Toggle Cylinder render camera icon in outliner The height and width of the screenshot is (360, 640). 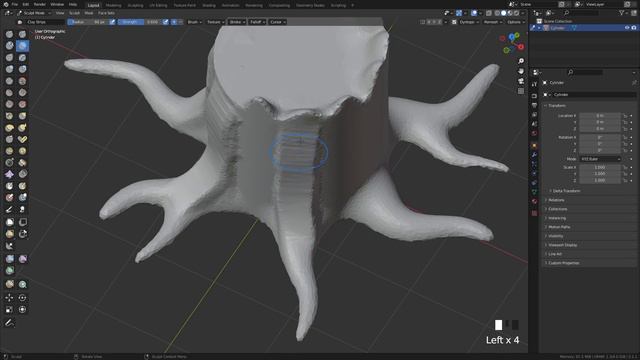(x=634, y=28)
